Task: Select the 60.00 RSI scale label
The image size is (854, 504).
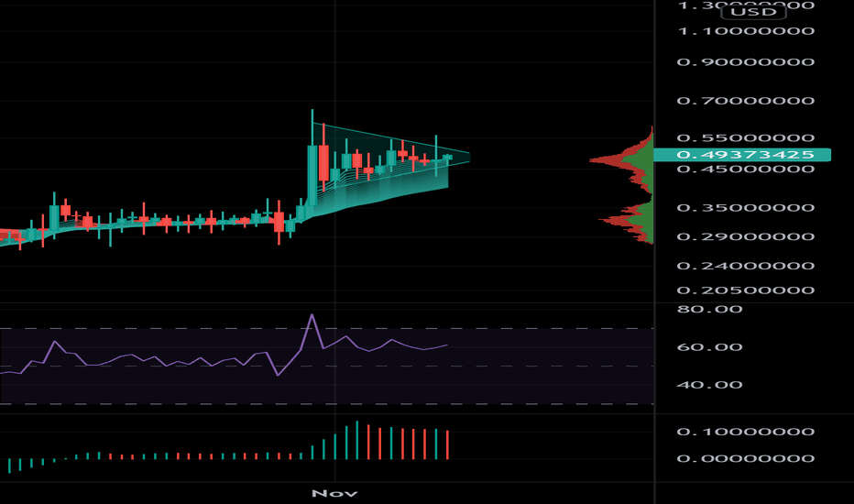Action: (x=709, y=347)
